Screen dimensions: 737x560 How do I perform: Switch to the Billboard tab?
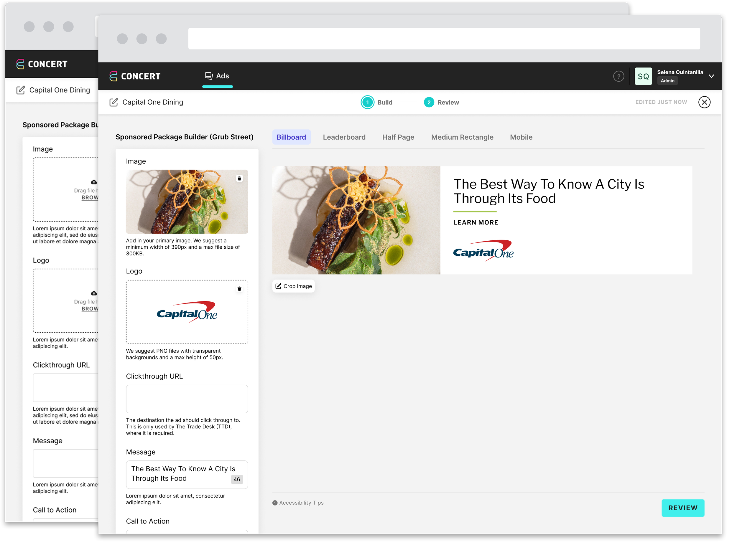pyautogui.click(x=291, y=137)
